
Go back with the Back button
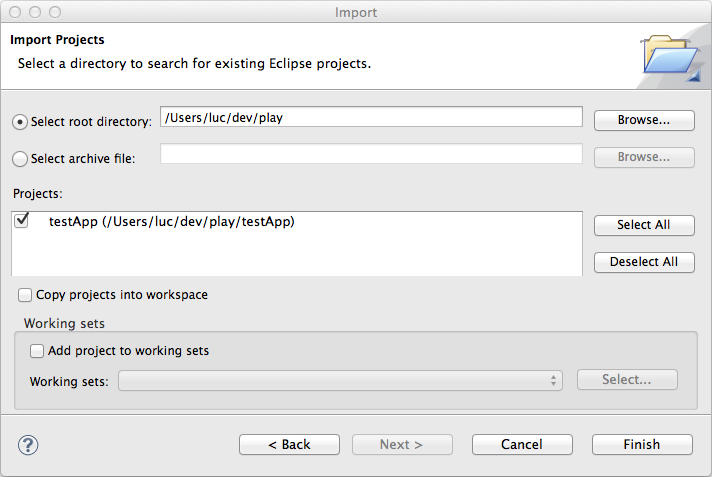[289, 444]
